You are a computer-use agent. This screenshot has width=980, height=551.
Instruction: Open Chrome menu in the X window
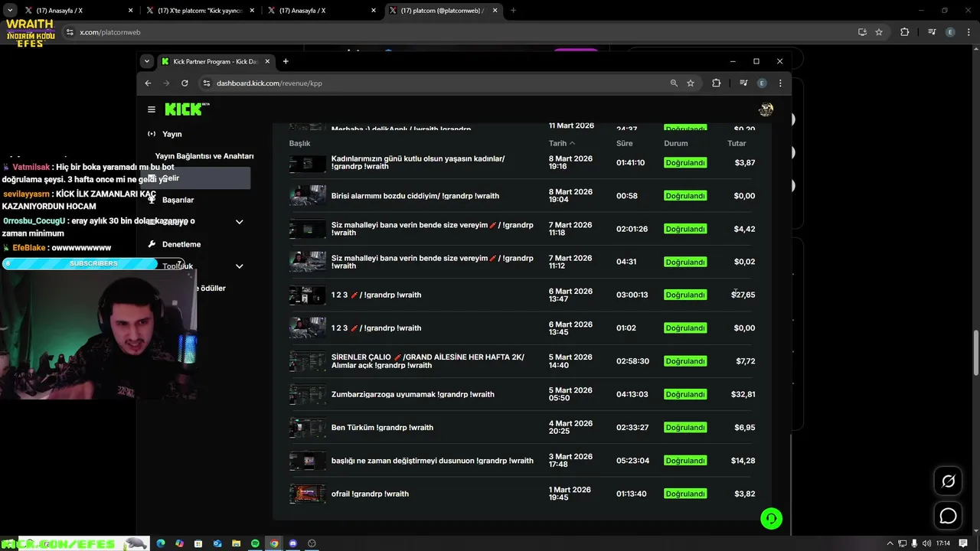tap(969, 32)
